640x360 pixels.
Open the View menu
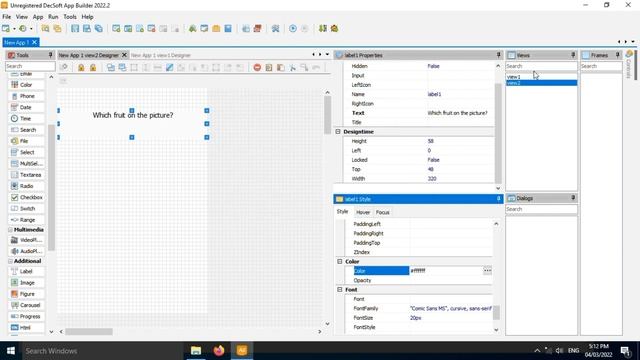pos(22,17)
